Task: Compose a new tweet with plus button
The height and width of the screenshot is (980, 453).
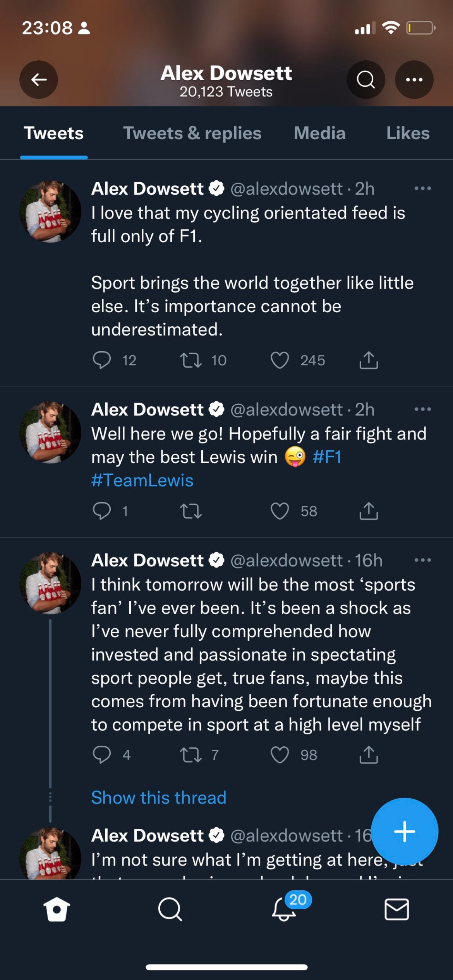Action: (405, 831)
